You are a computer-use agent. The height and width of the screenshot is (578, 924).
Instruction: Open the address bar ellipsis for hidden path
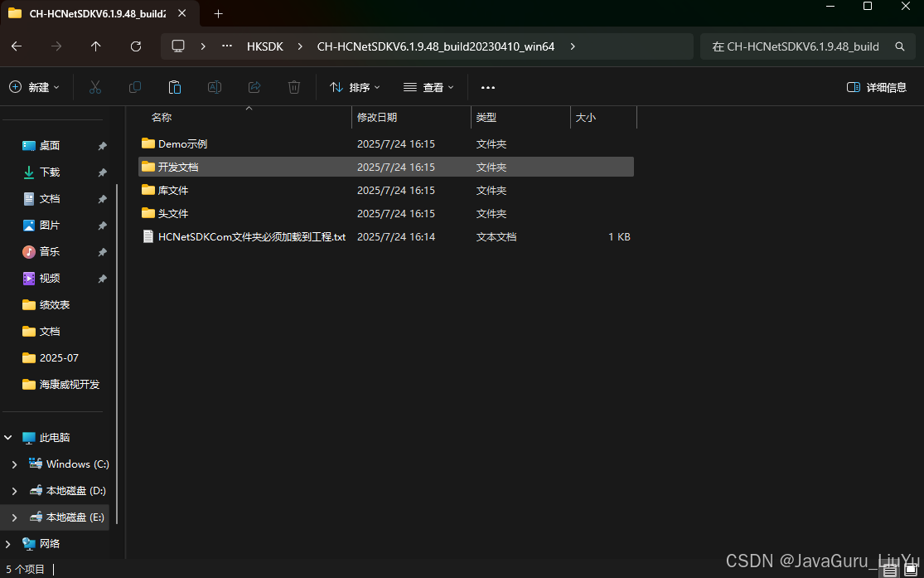tap(227, 46)
